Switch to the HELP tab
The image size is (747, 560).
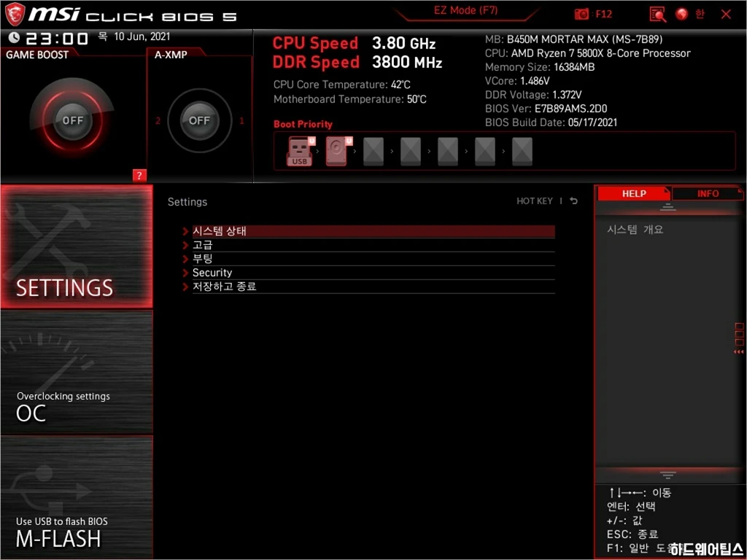pyautogui.click(x=634, y=194)
